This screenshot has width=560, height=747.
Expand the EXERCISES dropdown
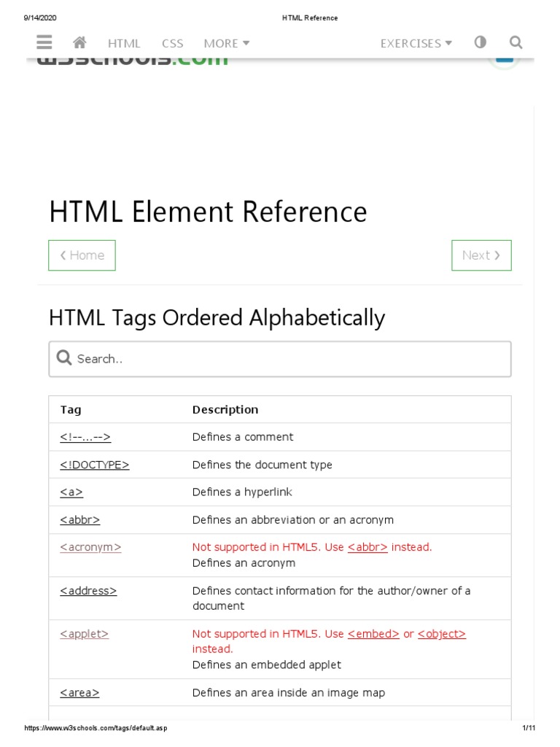pyautogui.click(x=416, y=43)
